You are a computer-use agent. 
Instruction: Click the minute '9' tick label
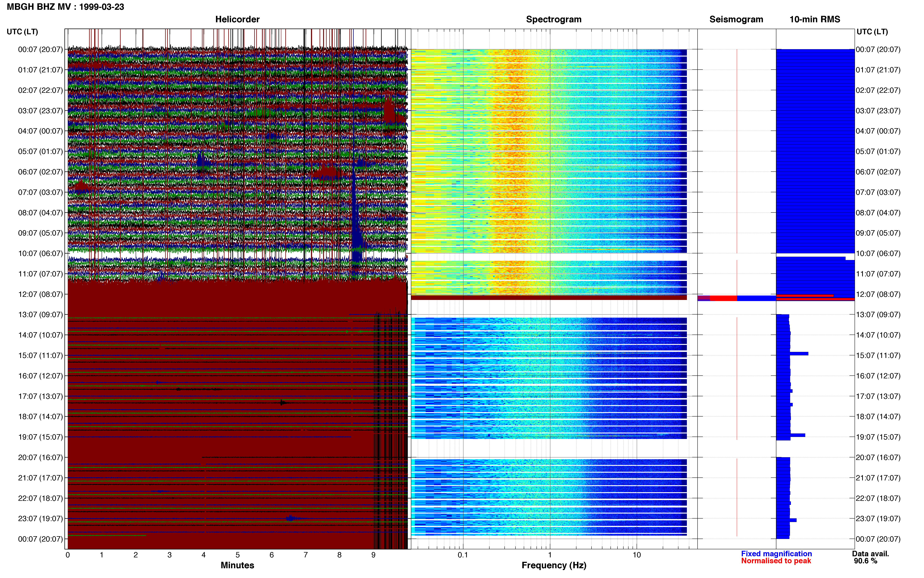(373, 555)
